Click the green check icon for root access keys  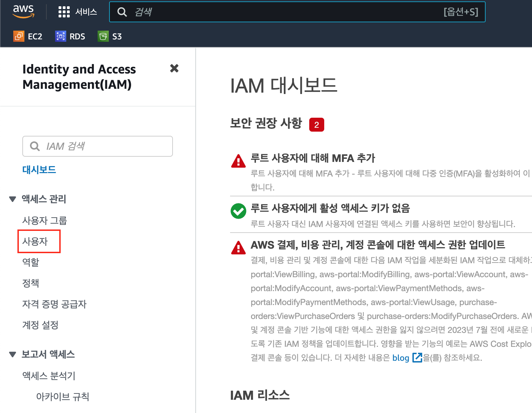tap(238, 211)
